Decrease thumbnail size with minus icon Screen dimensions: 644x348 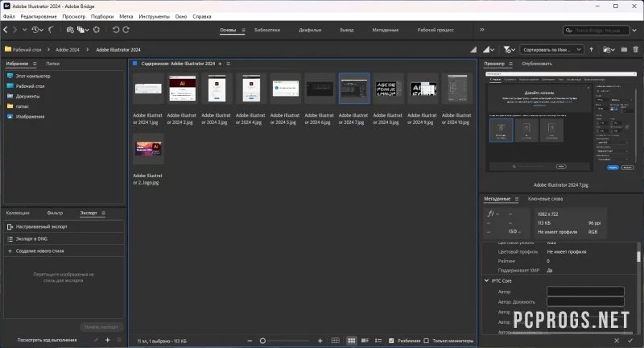pyautogui.click(x=250, y=341)
